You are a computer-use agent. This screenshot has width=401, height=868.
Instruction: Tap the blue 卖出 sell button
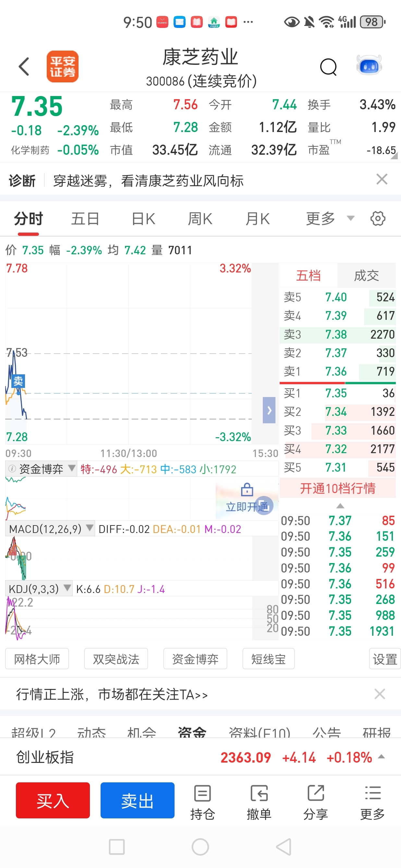(x=138, y=800)
